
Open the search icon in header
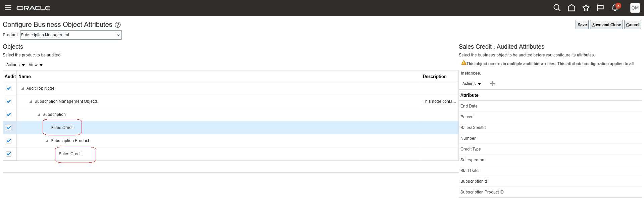coord(557,8)
